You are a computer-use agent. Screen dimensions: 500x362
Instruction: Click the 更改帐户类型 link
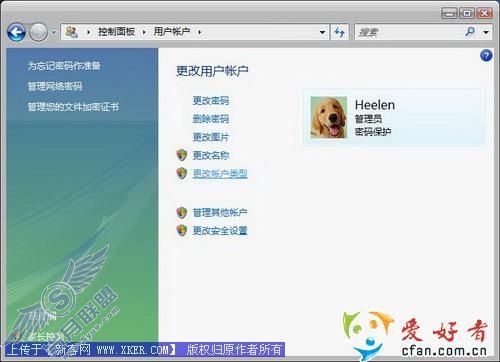pos(220,174)
